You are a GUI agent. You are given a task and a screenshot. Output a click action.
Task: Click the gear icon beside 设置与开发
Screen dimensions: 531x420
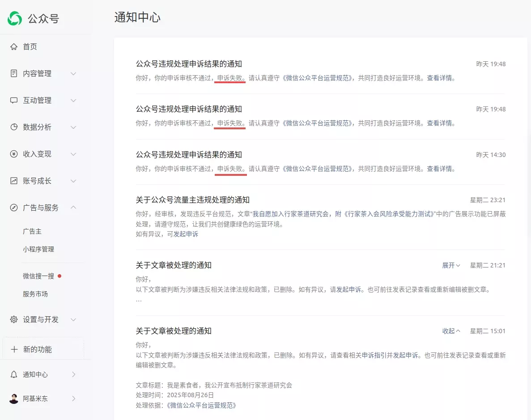pos(14,319)
